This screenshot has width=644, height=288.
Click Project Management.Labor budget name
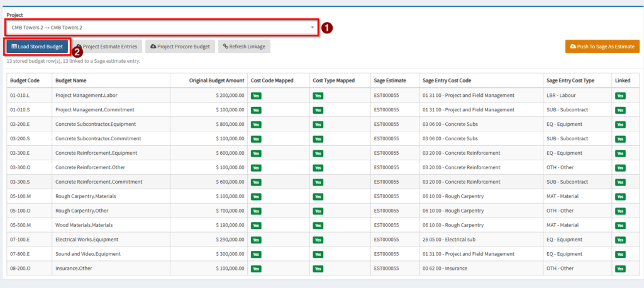85,96
